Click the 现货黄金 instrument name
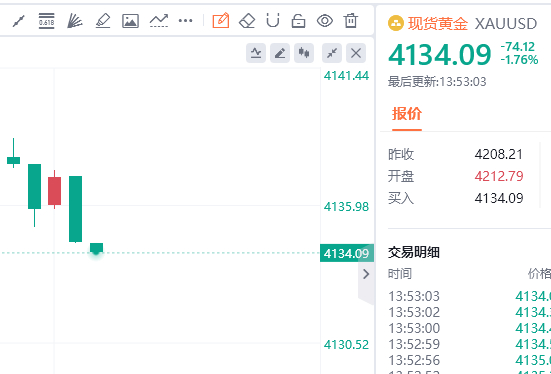 coord(437,24)
